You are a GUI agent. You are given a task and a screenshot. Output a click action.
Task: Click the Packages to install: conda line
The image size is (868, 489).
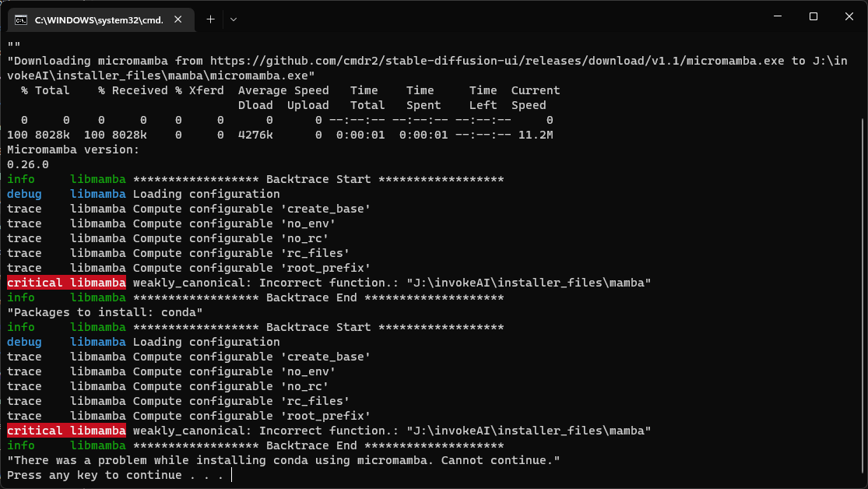101,311
